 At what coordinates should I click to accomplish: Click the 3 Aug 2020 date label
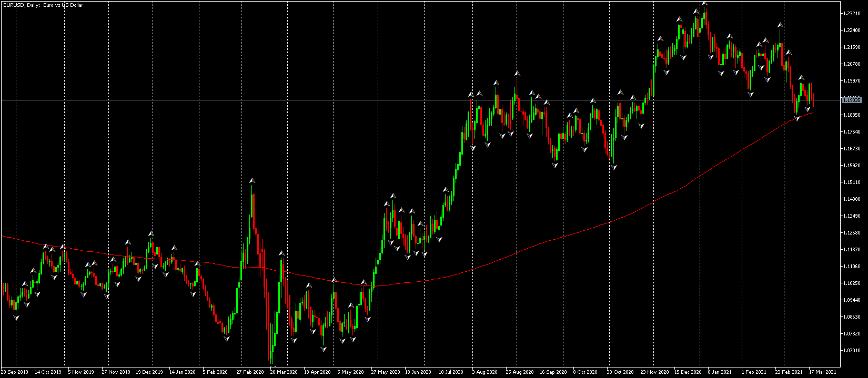(x=485, y=372)
